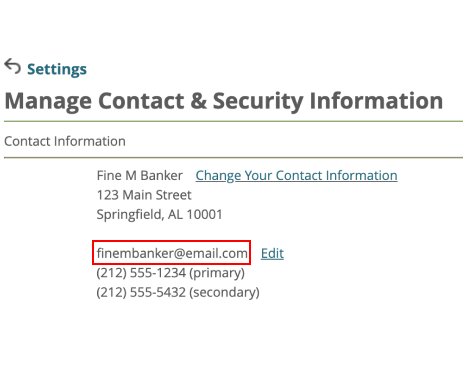The width and height of the screenshot is (466, 373).
Task: Click the Manage Contact & Security Information heading
Action: pos(224,101)
